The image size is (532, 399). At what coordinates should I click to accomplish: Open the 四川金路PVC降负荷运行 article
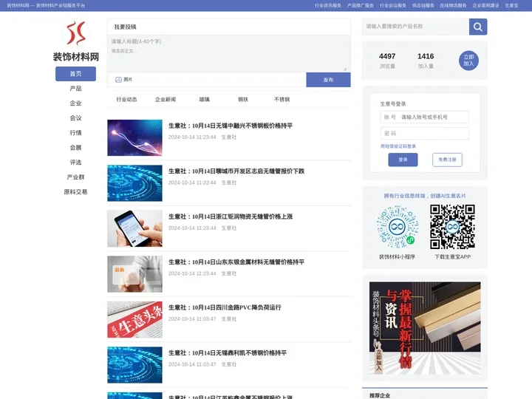pos(225,307)
